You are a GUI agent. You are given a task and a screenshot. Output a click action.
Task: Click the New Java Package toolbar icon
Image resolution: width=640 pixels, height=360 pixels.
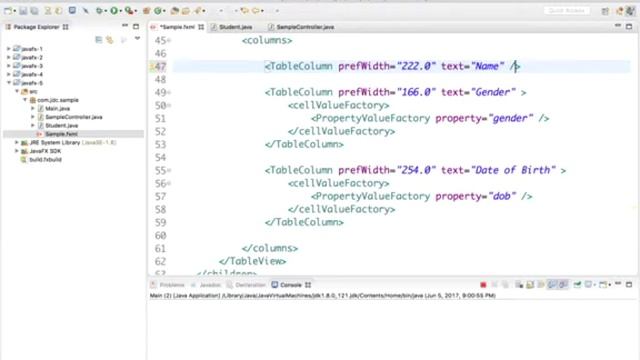[147, 11]
